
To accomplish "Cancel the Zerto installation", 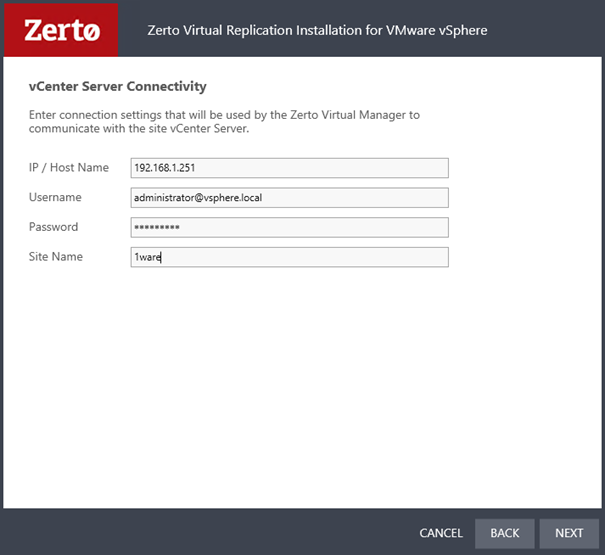I will (441, 533).
